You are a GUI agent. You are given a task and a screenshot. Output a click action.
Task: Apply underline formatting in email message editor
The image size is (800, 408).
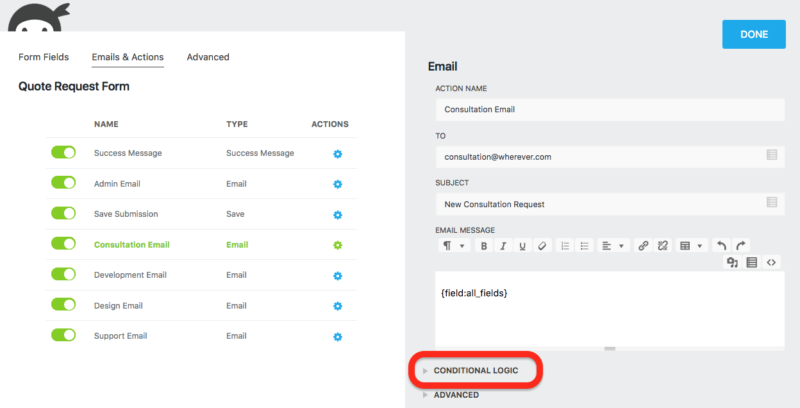(x=522, y=246)
